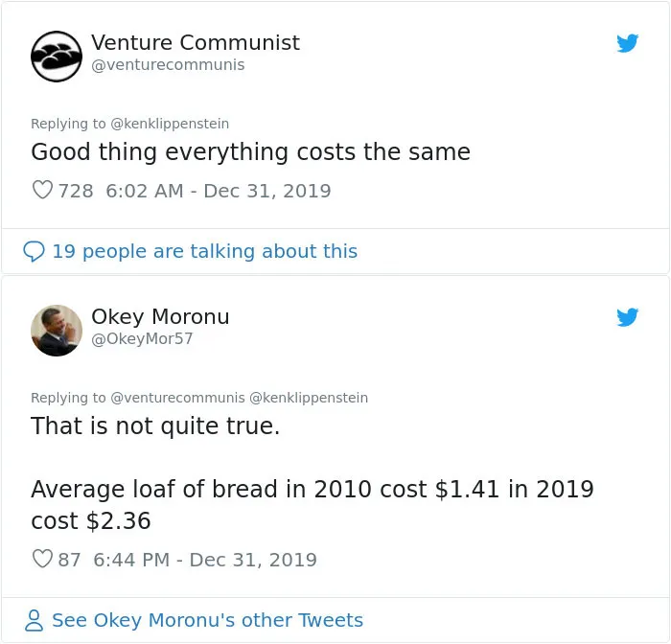Open See Okey Moronu's other Tweets

(x=208, y=620)
